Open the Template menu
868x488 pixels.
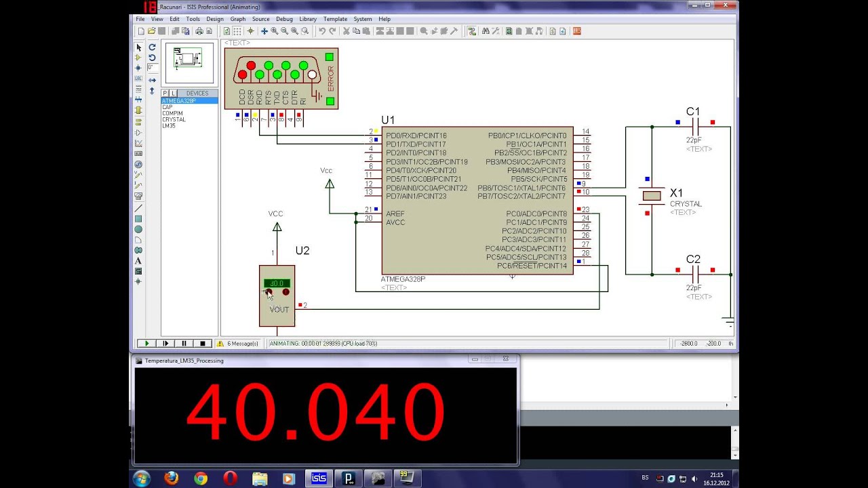[x=335, y=19]
